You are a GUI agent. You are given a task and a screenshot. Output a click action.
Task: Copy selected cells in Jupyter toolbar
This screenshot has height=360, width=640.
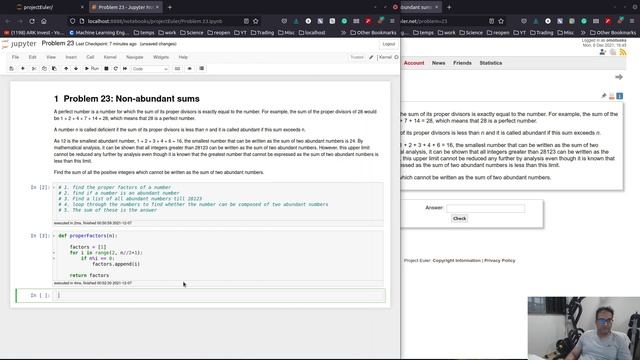pos(44,69)
